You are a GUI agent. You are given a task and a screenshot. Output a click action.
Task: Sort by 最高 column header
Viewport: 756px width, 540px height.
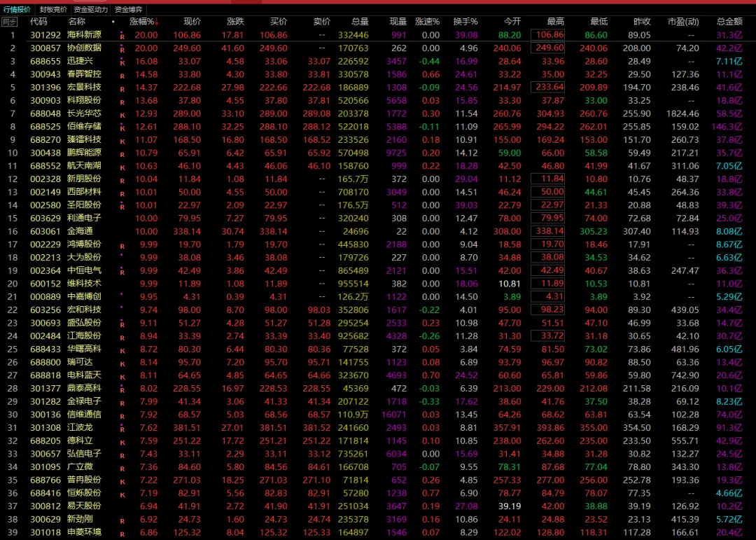coord(555,22)
